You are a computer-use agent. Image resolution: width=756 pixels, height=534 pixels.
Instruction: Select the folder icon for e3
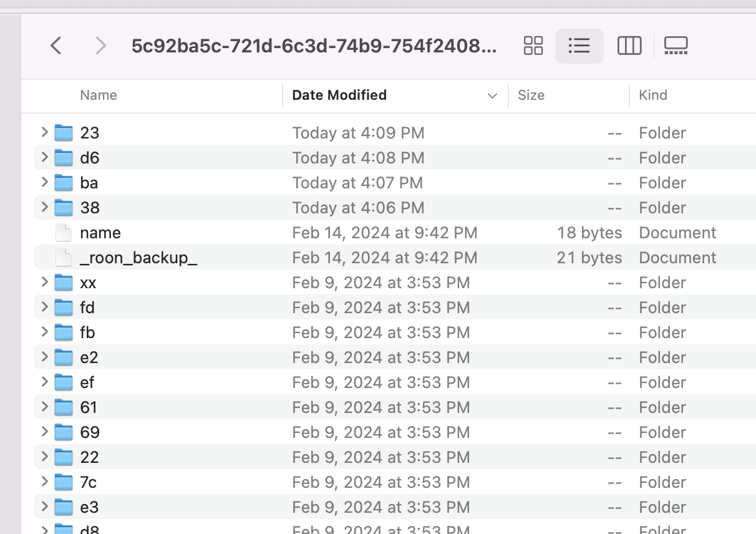pos(64,507)
